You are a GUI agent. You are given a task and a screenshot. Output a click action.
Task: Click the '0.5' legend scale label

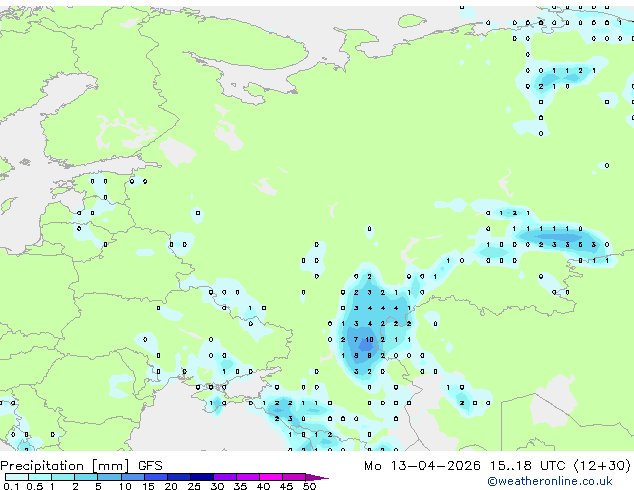35,486
